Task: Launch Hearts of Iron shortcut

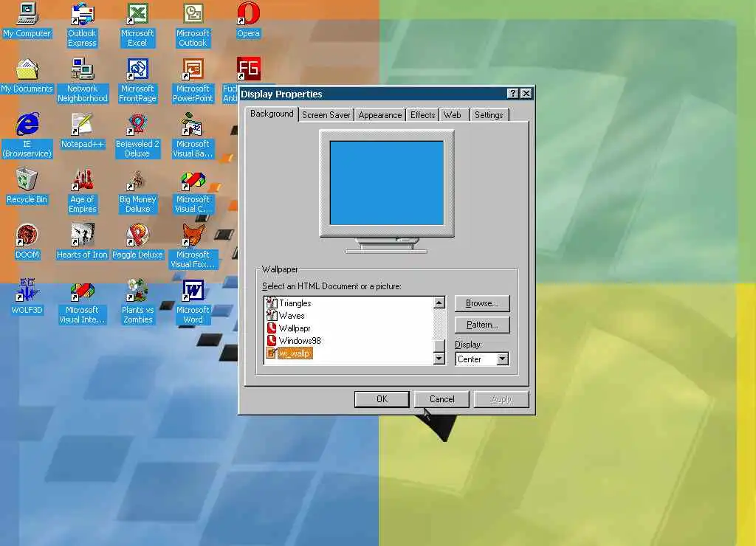Action: pyautogui.click(x=83, y=242)
